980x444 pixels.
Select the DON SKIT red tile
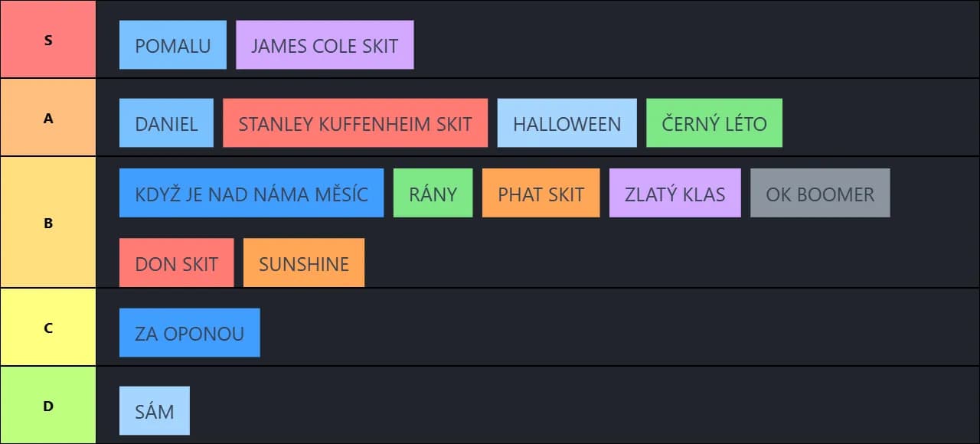pos(176,263)
